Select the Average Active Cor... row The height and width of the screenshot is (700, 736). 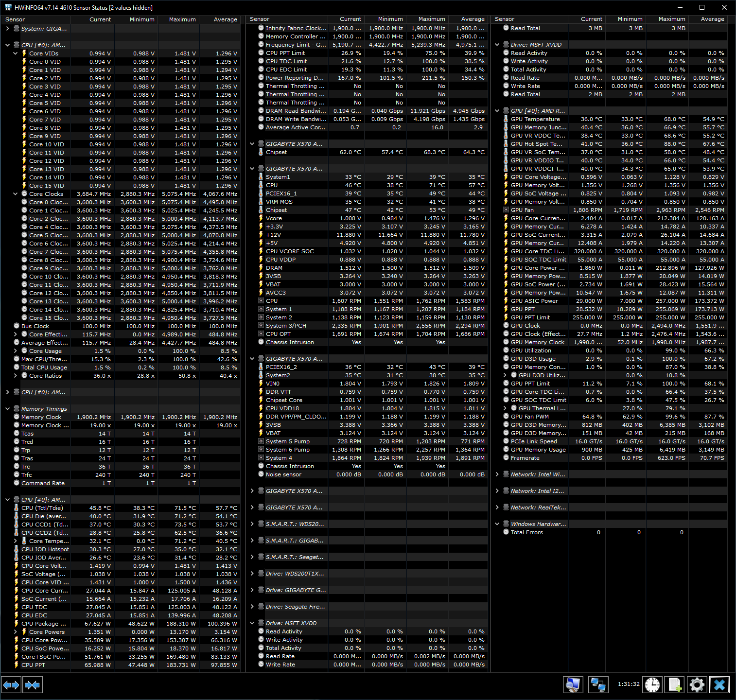(x=368, y=127)
